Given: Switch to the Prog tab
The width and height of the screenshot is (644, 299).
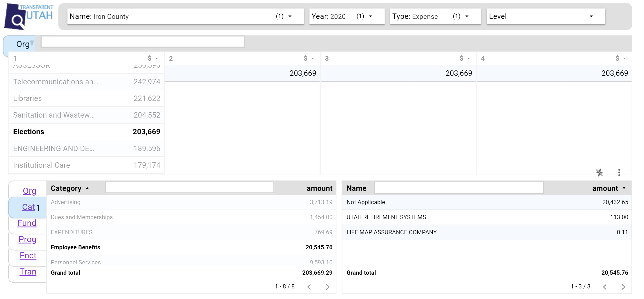Looking at the screenshot, I should coord(27,239).
